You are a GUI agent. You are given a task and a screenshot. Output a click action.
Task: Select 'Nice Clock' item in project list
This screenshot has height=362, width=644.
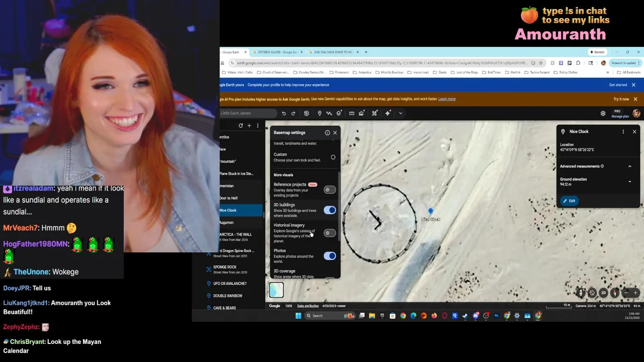pyautogui.click(x=241, y=210)
